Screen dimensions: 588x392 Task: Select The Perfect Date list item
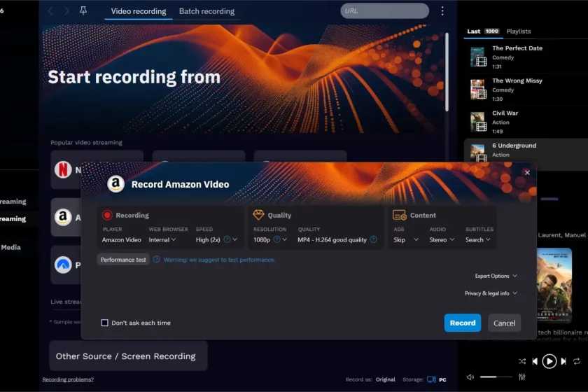click(x=526, y=57)
